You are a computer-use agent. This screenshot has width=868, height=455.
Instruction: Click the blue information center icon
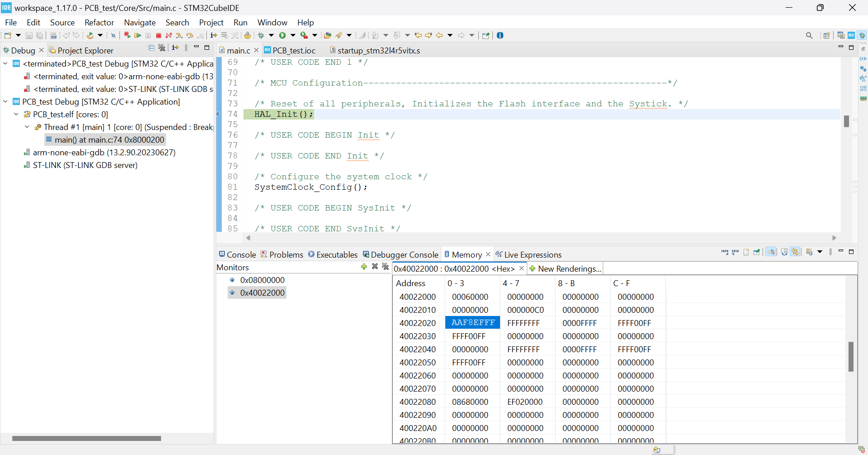500,35
